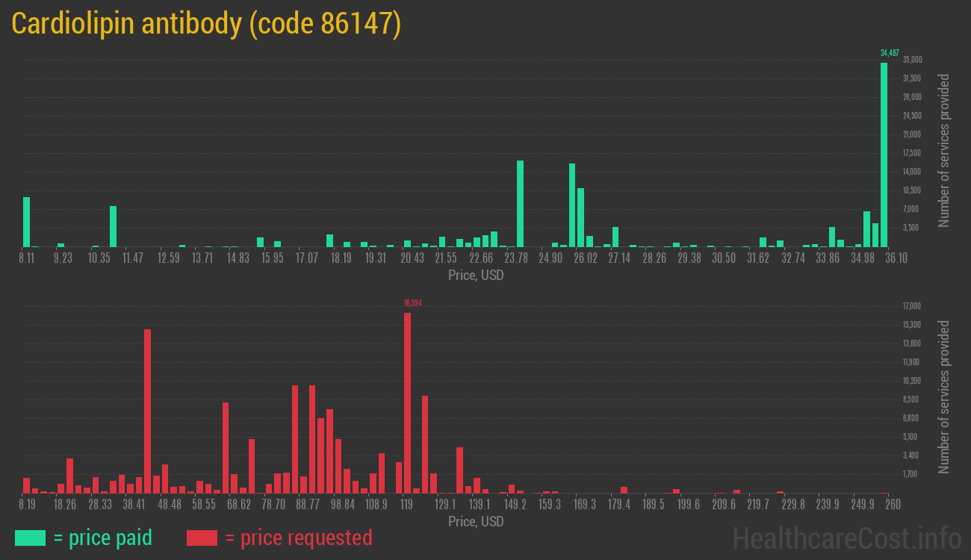Click the green bar near price 10.35

pyautogui.click(x=114, y=226)
